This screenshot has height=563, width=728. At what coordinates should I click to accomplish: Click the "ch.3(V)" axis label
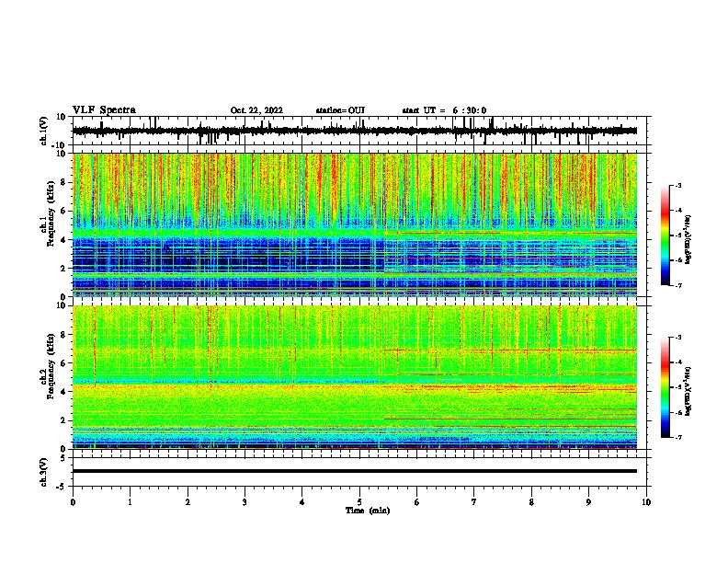44,472
